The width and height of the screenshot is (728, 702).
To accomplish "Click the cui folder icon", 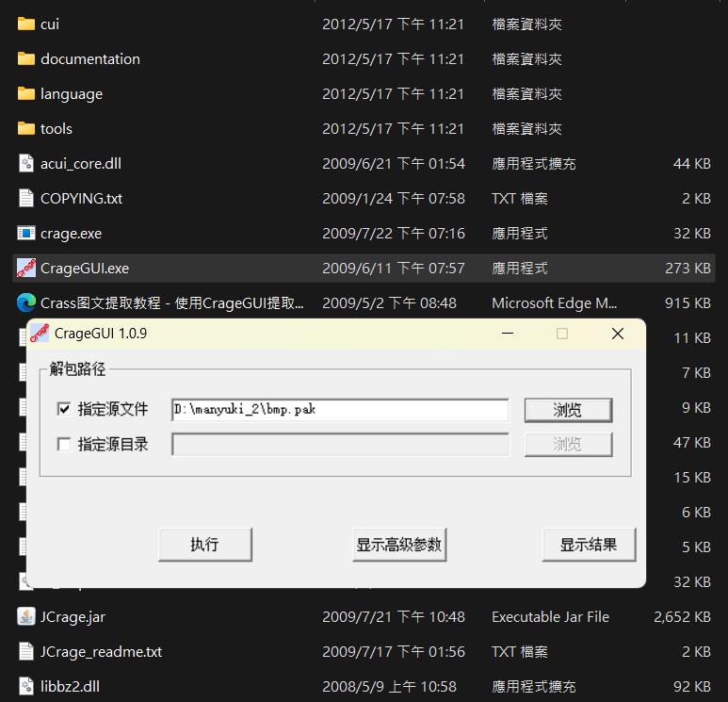I will click(x=26, y=24).
